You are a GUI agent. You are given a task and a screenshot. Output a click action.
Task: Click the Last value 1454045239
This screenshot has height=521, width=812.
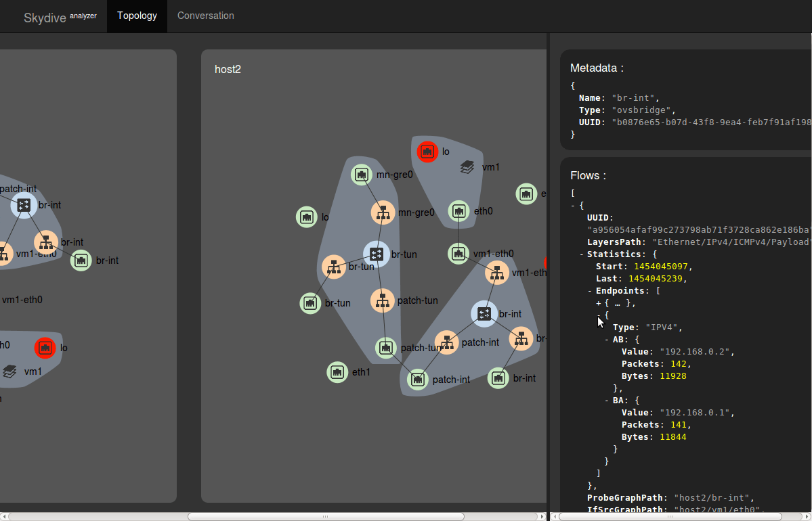655,279
